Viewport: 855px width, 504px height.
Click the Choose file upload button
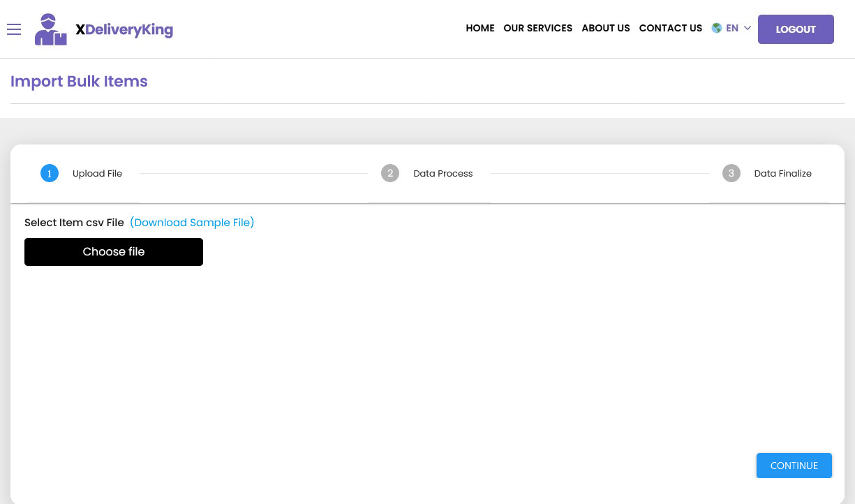114,252
